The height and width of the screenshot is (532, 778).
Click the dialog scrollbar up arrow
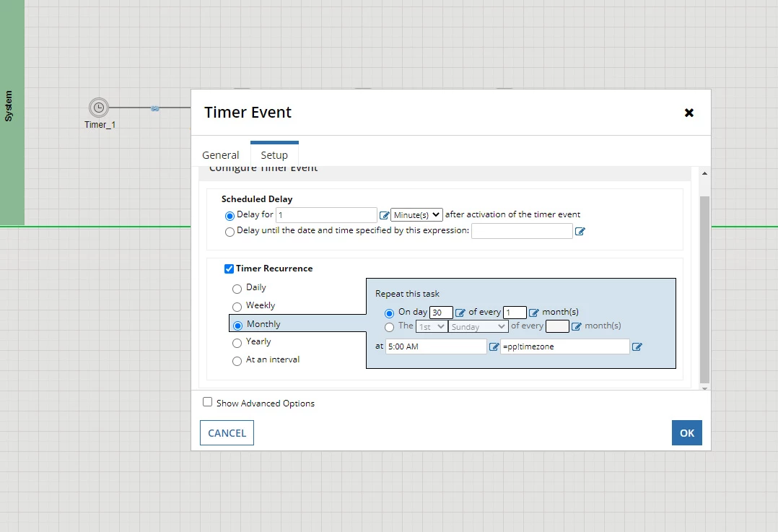[x=704, y=173]
